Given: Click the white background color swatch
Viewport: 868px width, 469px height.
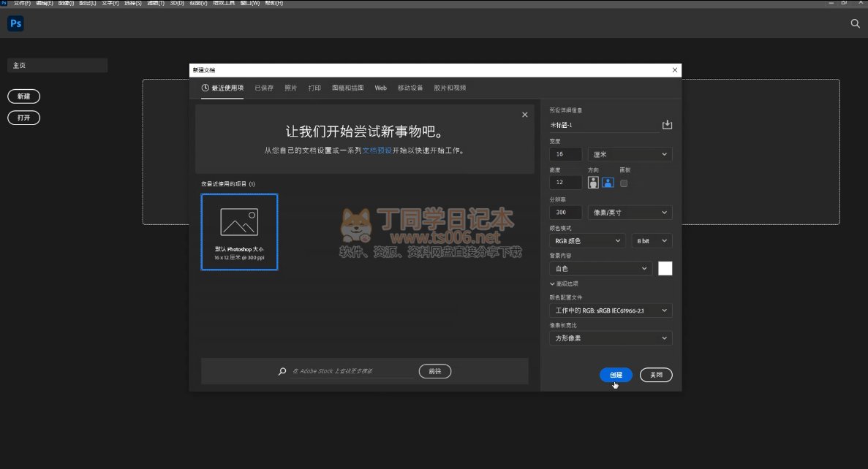Looking at the screenshot, I should (665, 268).
